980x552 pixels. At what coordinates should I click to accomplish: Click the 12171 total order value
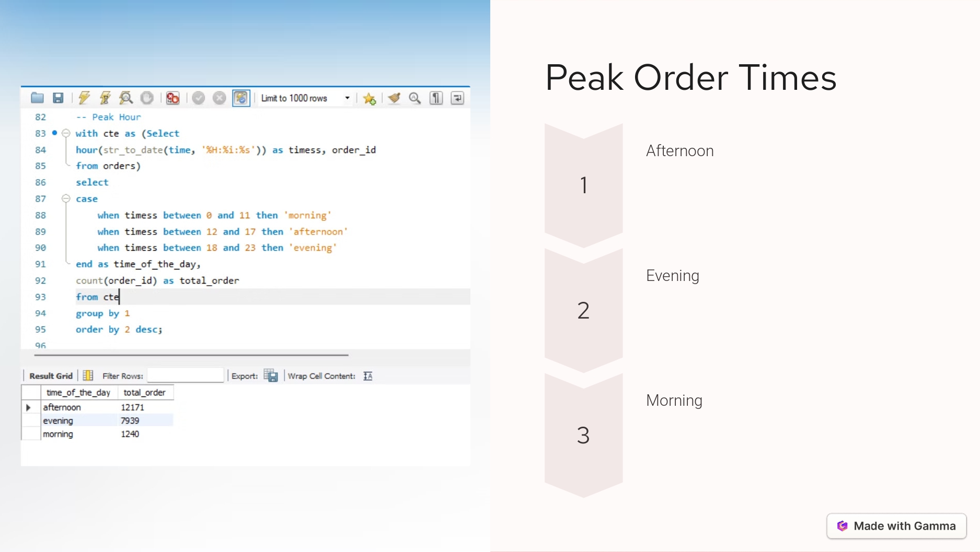click(x=132, y=407)
